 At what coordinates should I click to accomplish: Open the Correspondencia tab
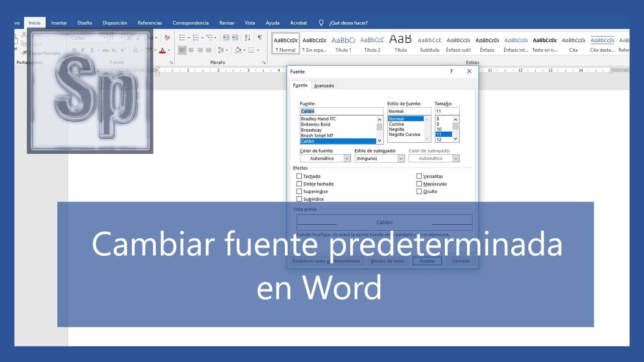click(191, 23)
